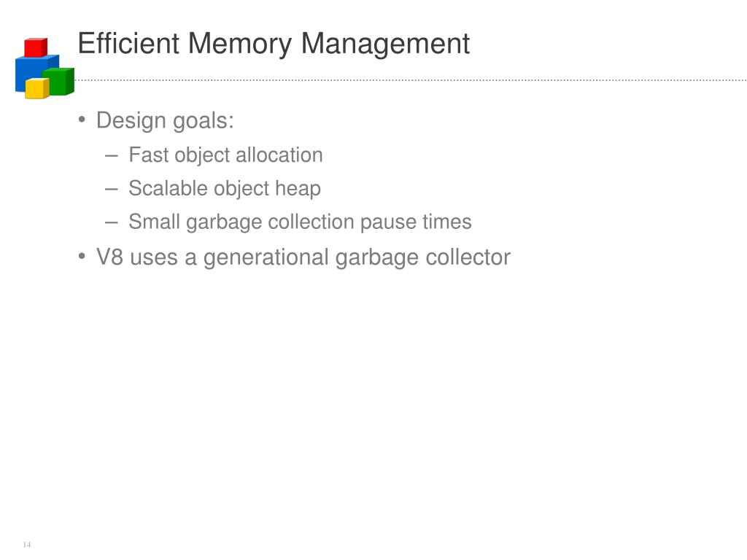Click the bullet dot before "Design goals:"

pos(82,119)
